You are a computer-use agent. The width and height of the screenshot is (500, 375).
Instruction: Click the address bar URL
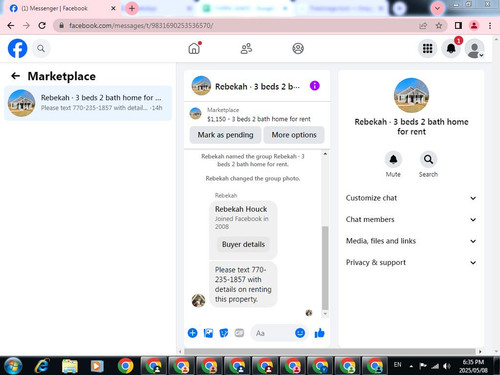pos(141,25)
